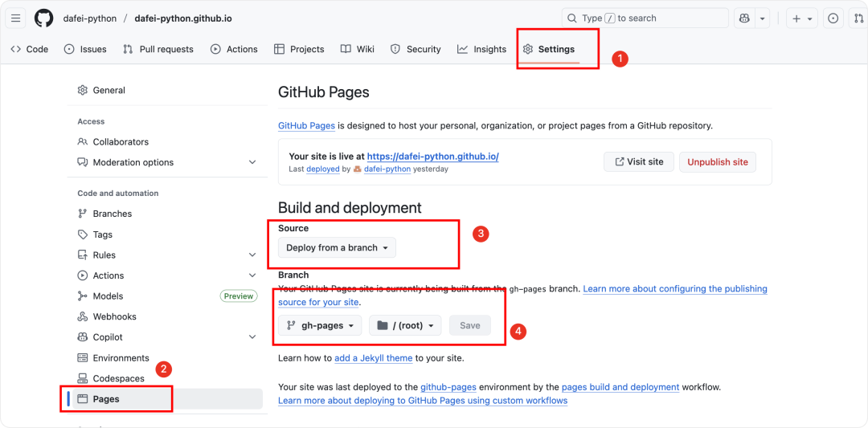Open pages build and deployment workflow link
This screenshot has height=428, width=868.
tap(620, 387)
